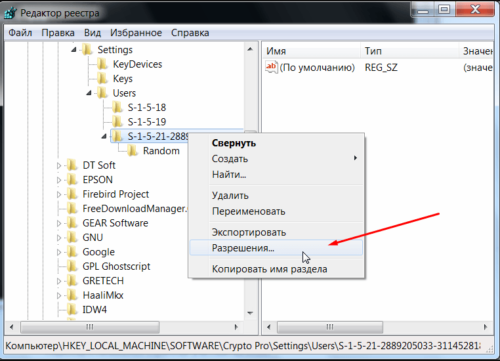
Task: Choose Удалить in context menu
Action: 276,195
